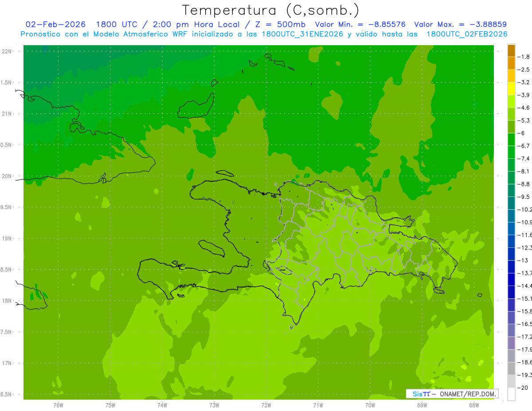Click the '18N' latitude label
The height and width of the screenshot is (411, 532).
pos(8,301)
